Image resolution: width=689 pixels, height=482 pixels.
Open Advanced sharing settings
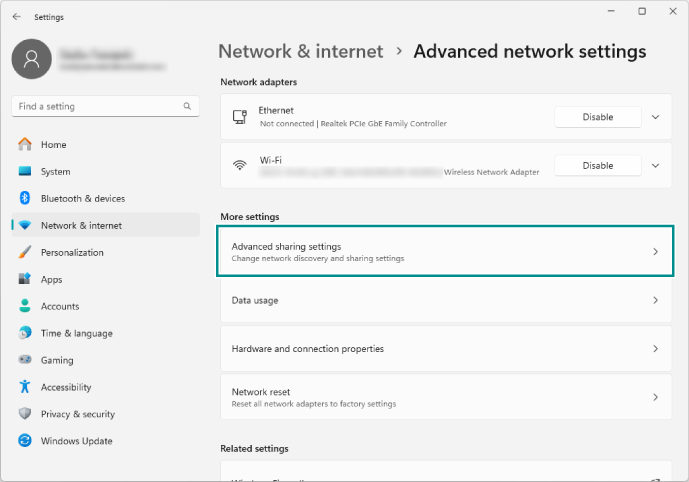pyautogui.click(x=445, y=252)
